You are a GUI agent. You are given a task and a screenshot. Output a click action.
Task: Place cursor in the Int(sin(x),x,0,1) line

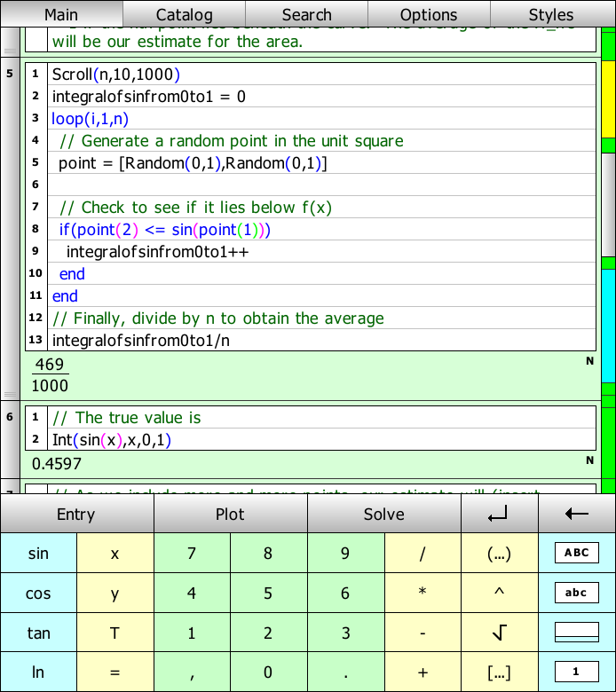311,440
